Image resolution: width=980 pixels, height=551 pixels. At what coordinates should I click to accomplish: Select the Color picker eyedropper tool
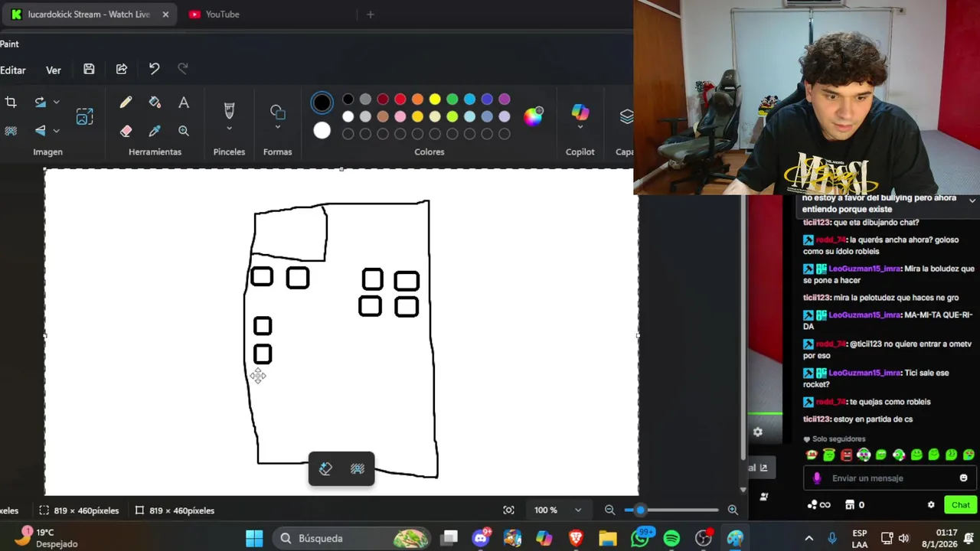[155, 131]
